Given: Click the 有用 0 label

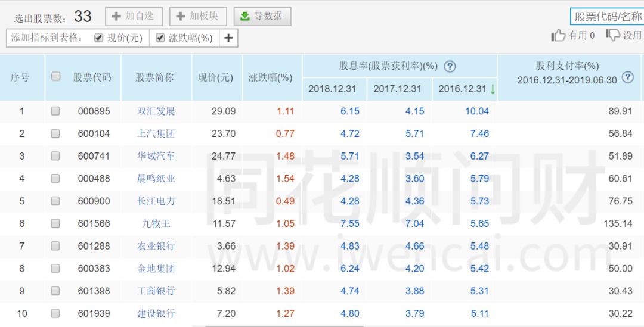Looking at the screenshot, I should point(581,36).
